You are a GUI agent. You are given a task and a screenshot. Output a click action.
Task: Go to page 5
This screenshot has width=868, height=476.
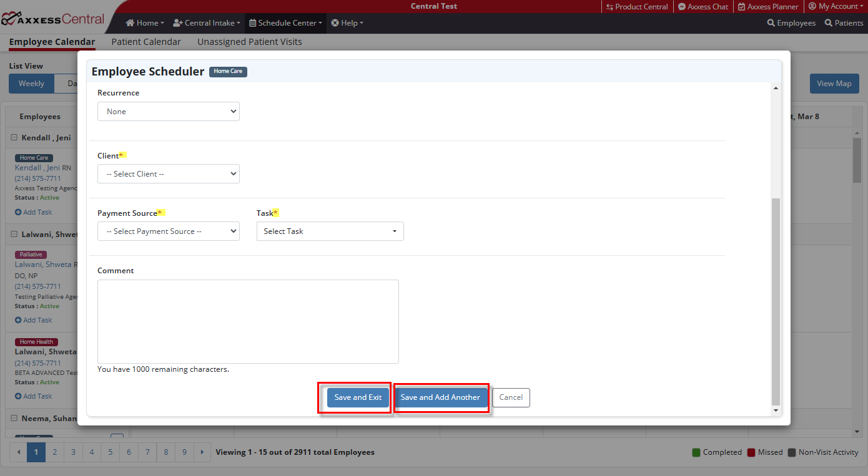pyautogui.click(x=111, y=452)
